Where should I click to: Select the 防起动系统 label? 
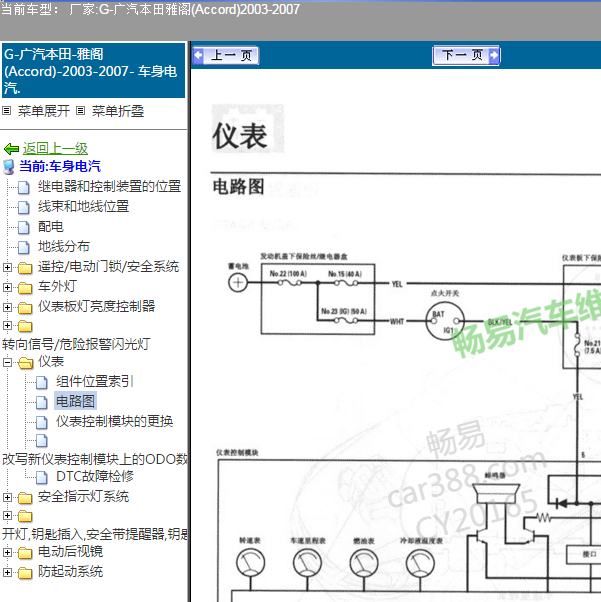[x=70, y=572]
